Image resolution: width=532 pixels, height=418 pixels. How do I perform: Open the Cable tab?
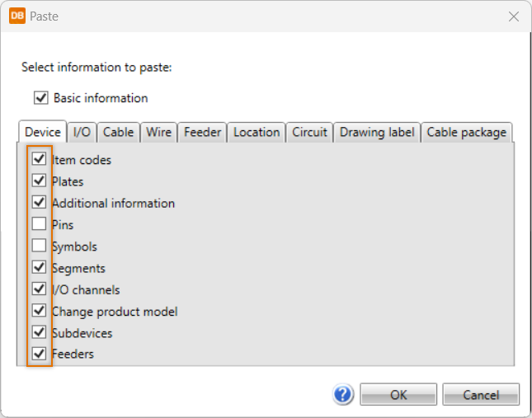pyautogui.click(x=118, y=132)
